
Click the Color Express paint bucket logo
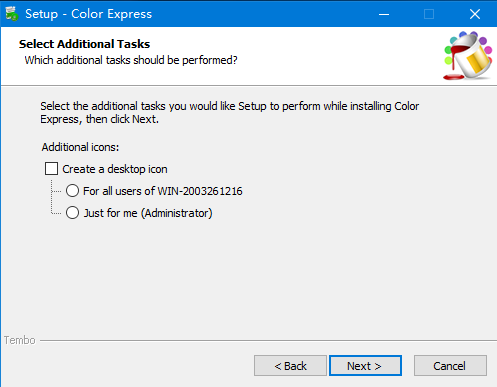pyautogui.click(x=468, y=55)
